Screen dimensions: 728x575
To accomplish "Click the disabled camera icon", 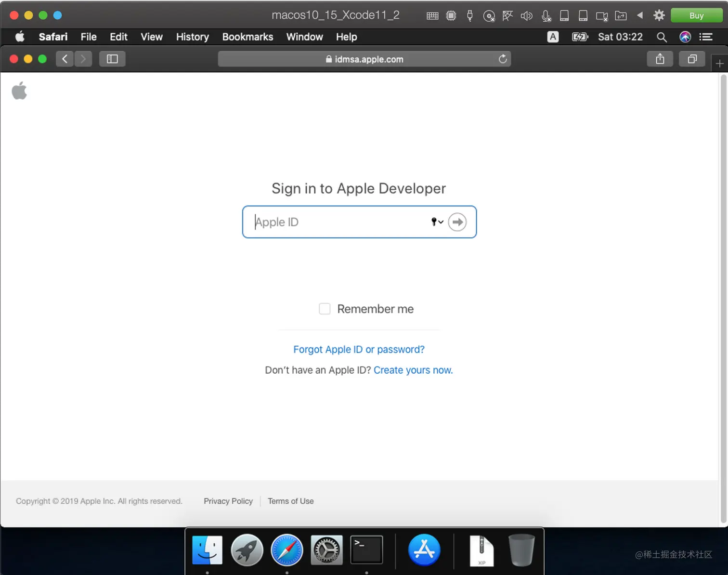I will coord(602,16).
